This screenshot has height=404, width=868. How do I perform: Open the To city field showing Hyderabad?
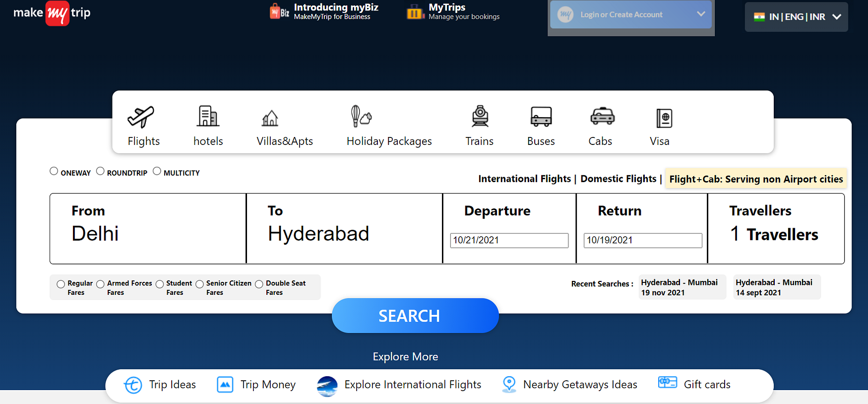[344, 228]
